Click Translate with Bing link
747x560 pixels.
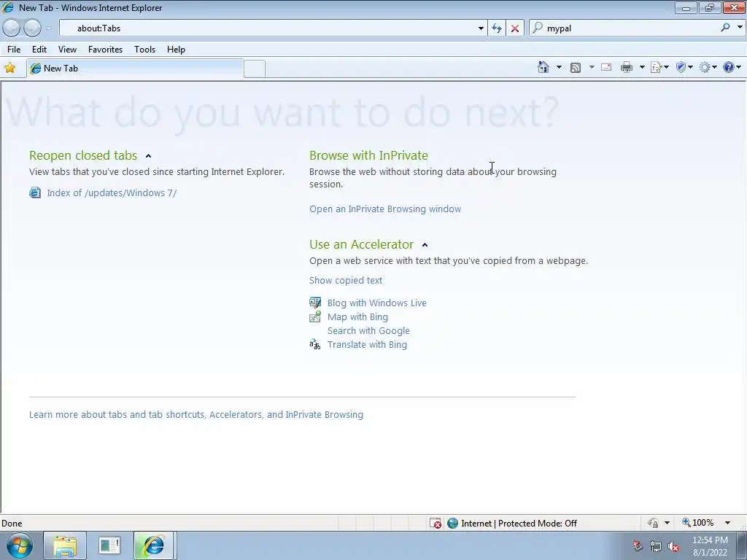(367, 344)
